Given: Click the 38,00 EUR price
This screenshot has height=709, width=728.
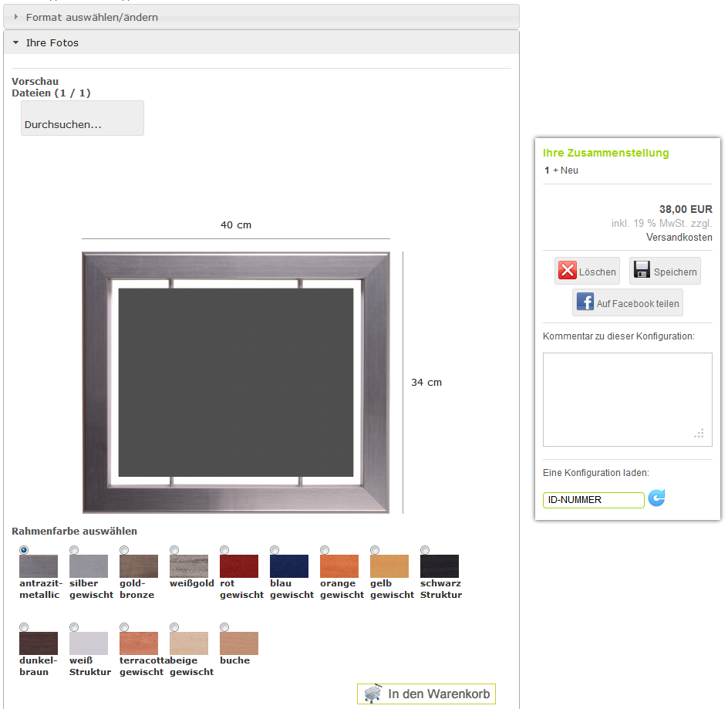Looking at the screenshot, I should pos(686,209).
